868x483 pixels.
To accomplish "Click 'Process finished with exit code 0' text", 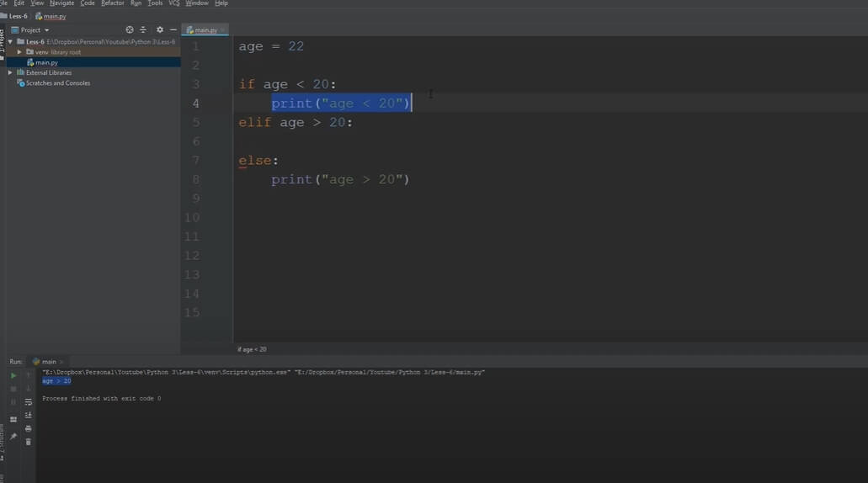I will pyautogui.click(x=101, y=398).
